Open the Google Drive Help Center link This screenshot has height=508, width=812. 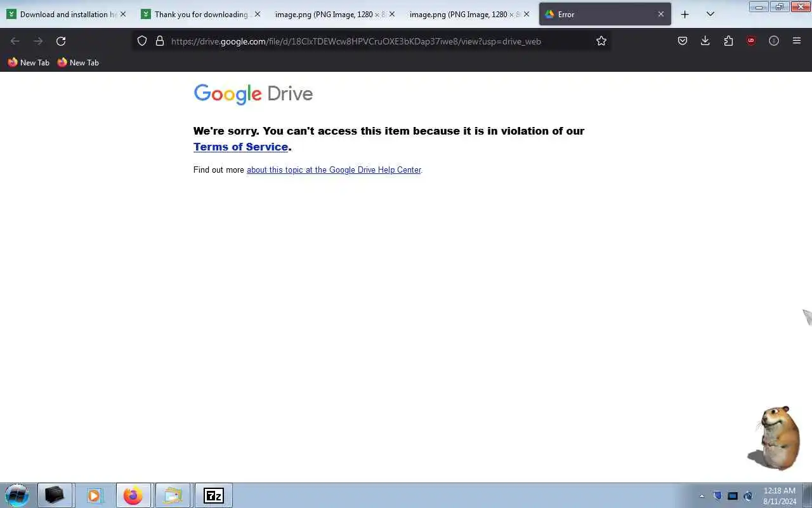[334, 170]
